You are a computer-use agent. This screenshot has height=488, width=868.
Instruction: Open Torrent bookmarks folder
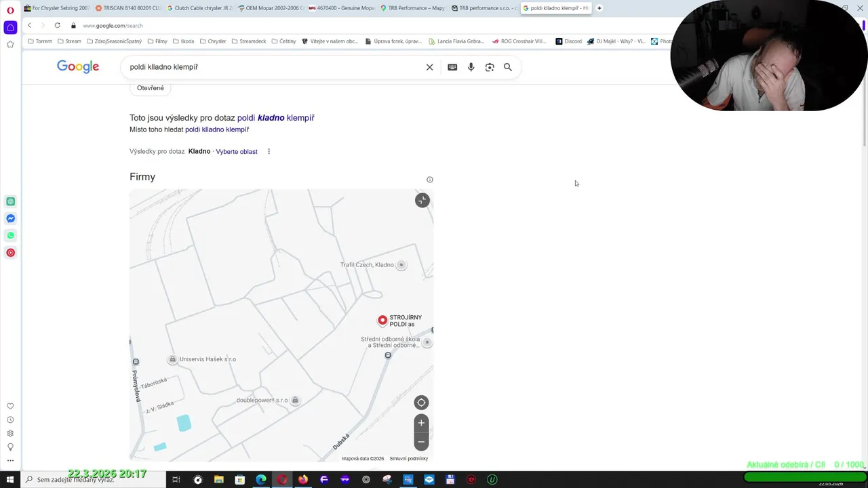(40, 41)
